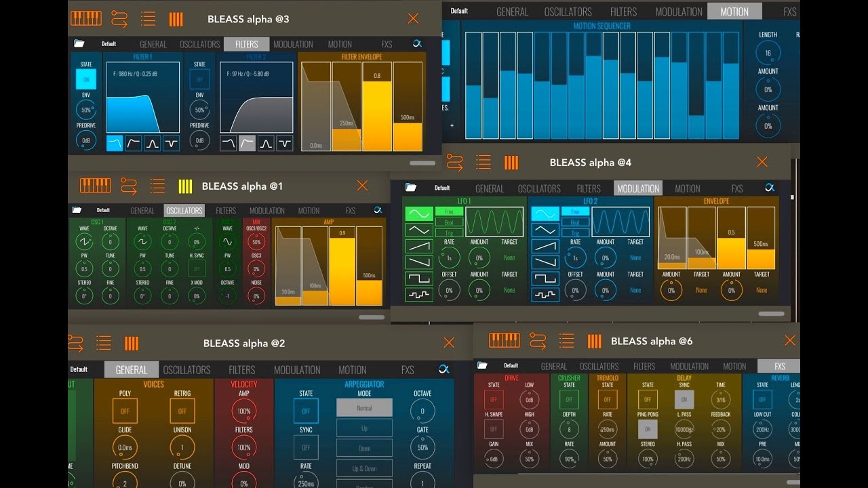
Task: Open list icon in BLEASS alpha @2 header
Action: click(103, 343)
